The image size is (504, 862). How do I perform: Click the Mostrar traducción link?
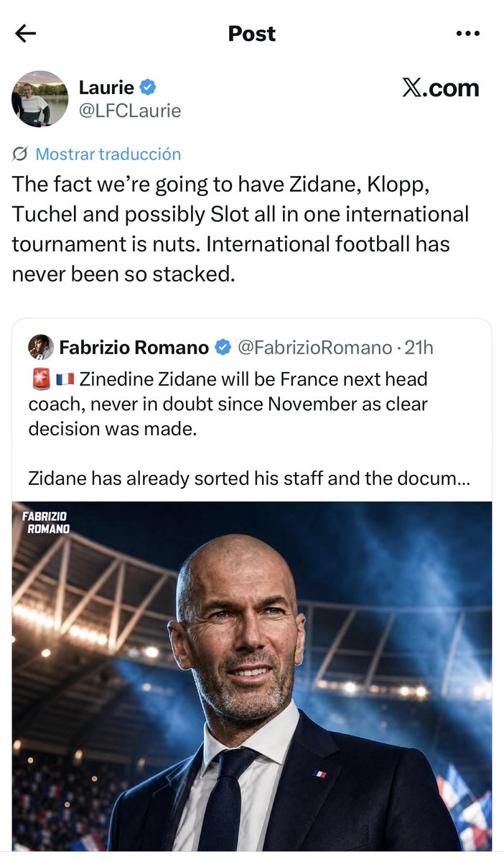point(108,154)
